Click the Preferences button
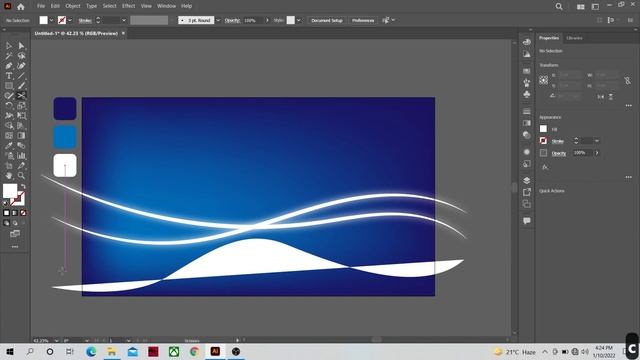 coord(363,20)
